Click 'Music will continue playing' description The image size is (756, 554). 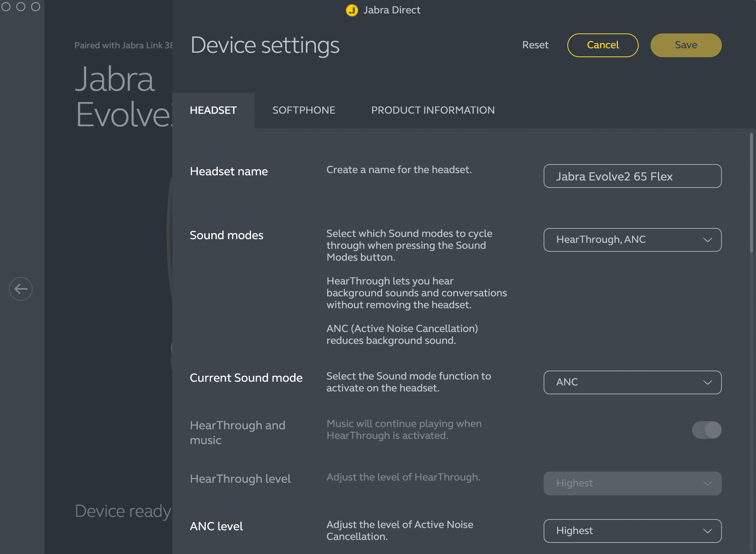(x=404, y=430)
